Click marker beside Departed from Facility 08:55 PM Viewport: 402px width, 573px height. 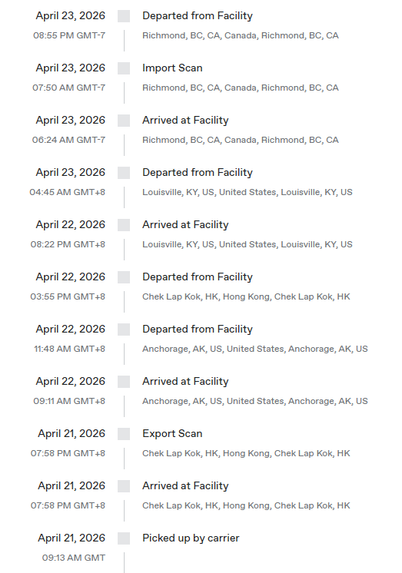point(124,16)
